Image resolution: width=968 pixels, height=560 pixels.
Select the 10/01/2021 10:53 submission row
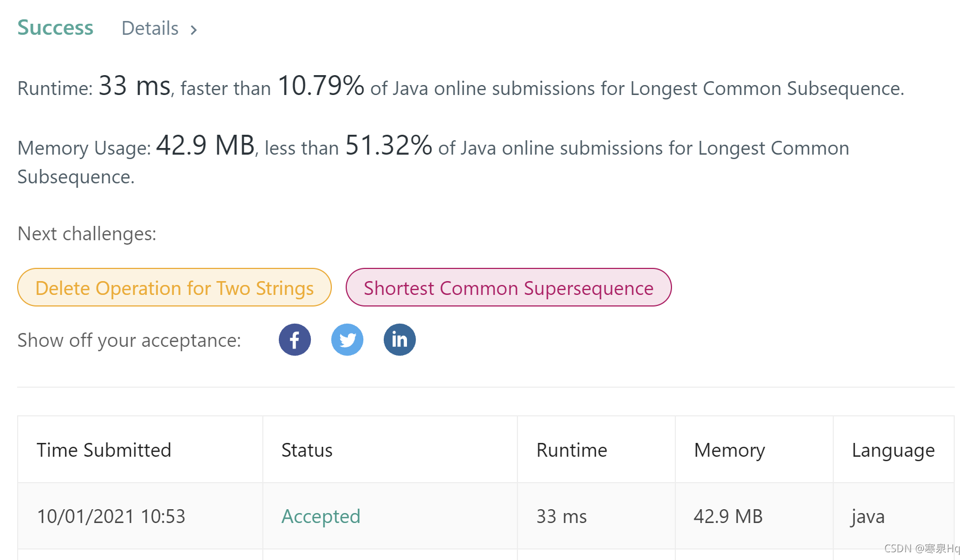(x=112, y=516)
